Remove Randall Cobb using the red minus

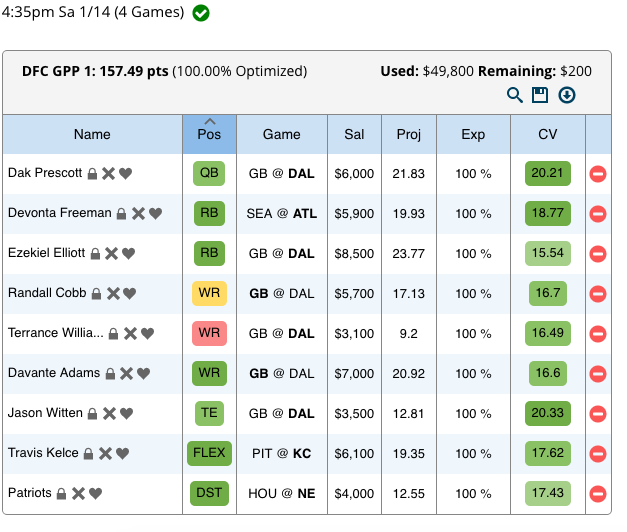pyautogui.click(x=598, y=294)
